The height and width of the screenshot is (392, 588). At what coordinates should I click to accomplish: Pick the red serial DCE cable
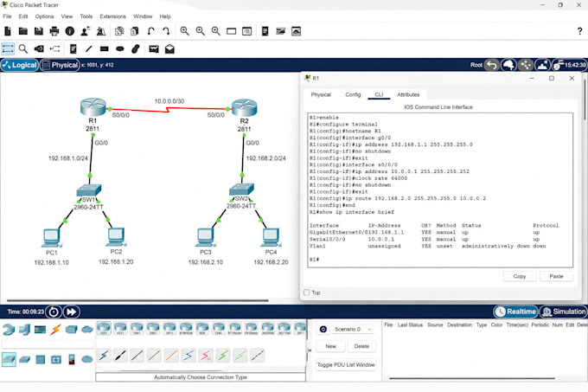[206, 356]
